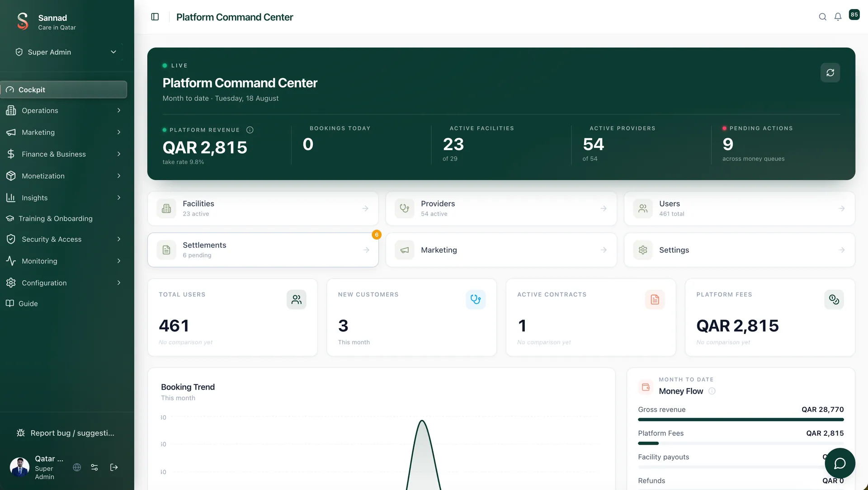Image resolution: width=868 pixels, height=490 pixels.
Task: Click the user avatar photo
Action: click(x=19, y=467)
